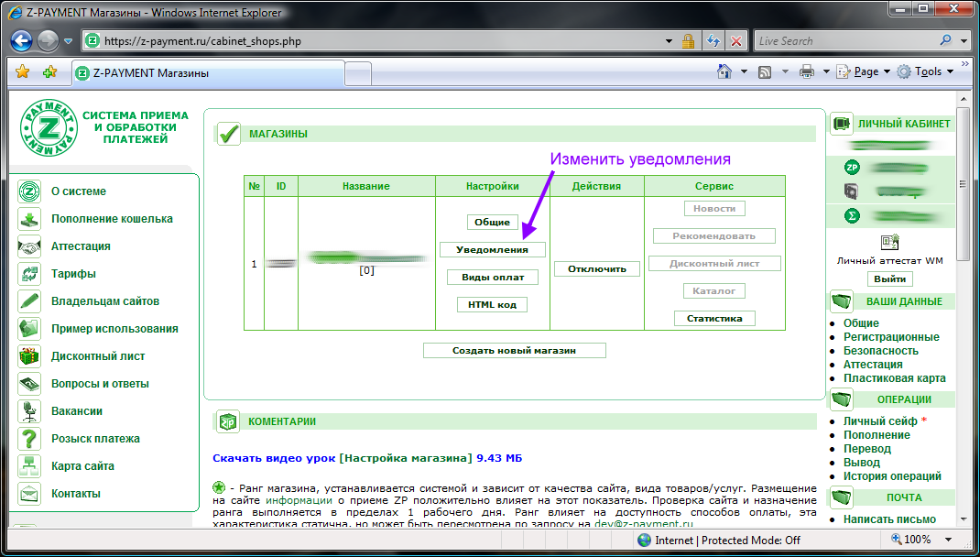Image resolution: width=980 pixels, height=557 pixels.
Task: Click the Новости service button
Action: (x=714, y=208)
